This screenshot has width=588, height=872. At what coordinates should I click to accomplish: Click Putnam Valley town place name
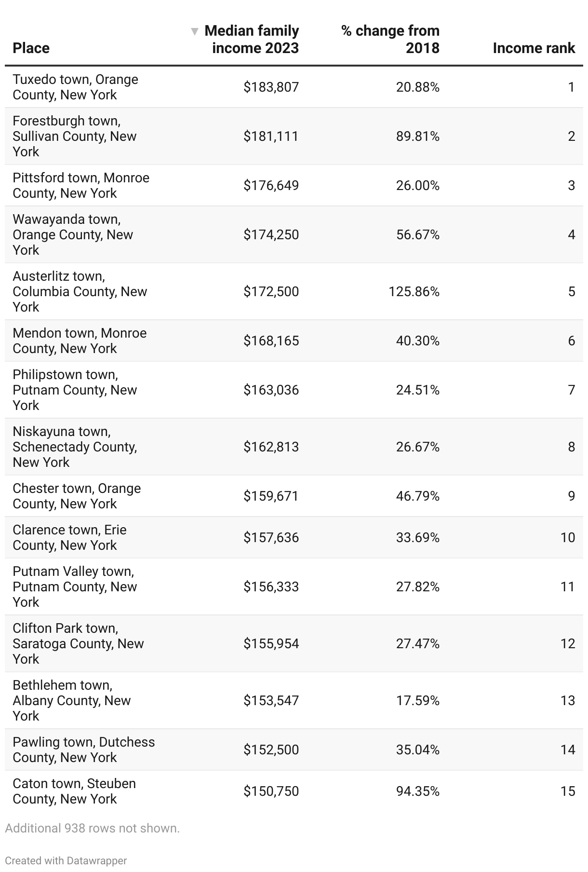pos(75,586)
